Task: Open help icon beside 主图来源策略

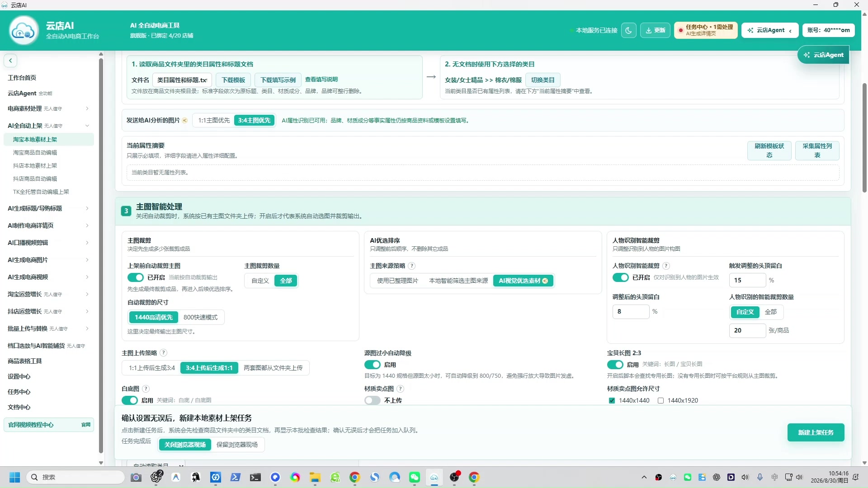Action: click(x=412, y=266)
